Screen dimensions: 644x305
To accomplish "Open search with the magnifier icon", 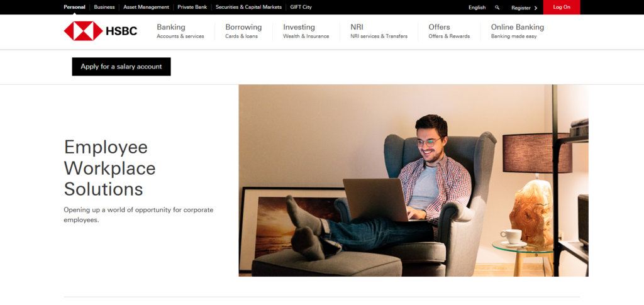I will (497, 8).
